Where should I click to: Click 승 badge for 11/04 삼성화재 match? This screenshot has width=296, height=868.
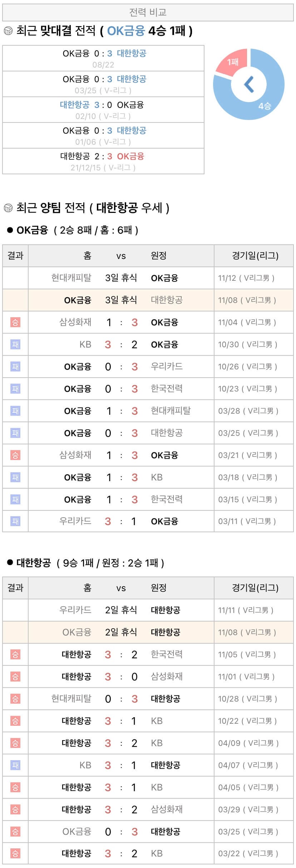point(15,323)
